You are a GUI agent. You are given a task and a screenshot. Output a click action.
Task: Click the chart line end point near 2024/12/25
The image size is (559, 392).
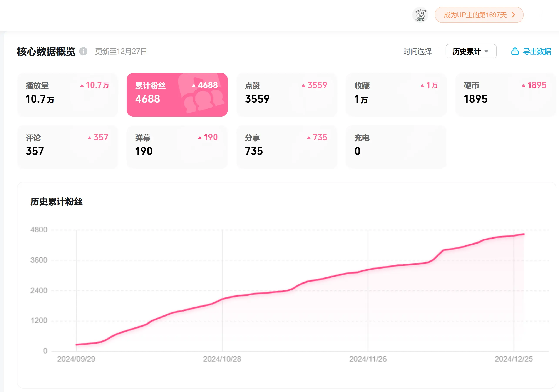point(524,234)
